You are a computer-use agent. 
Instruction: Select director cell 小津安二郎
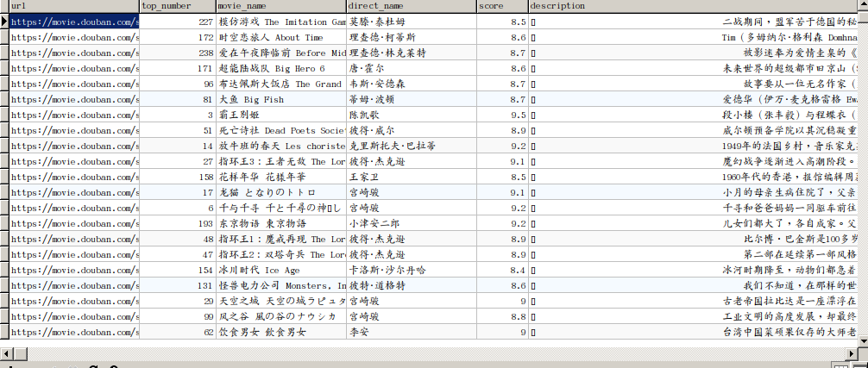(x=412, y=223)
